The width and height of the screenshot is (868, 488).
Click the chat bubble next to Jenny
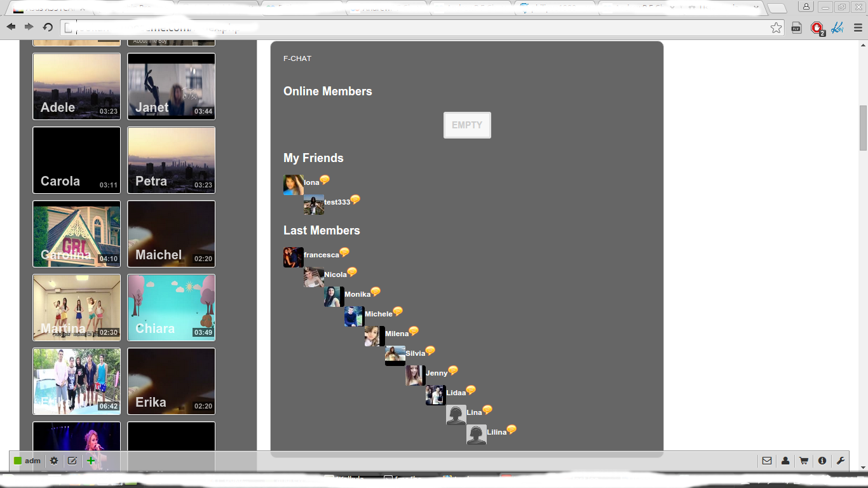[453, 370]
